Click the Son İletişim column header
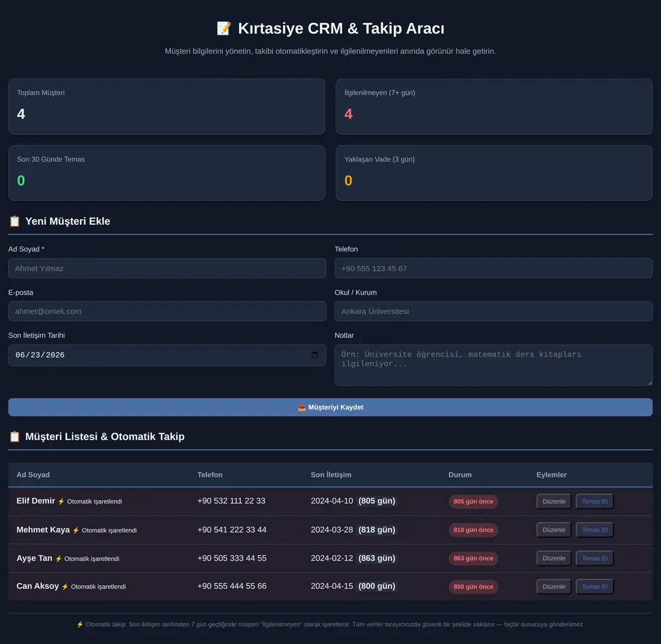The width and height of the screenshot is (661, 644). (x=331, y=475)
